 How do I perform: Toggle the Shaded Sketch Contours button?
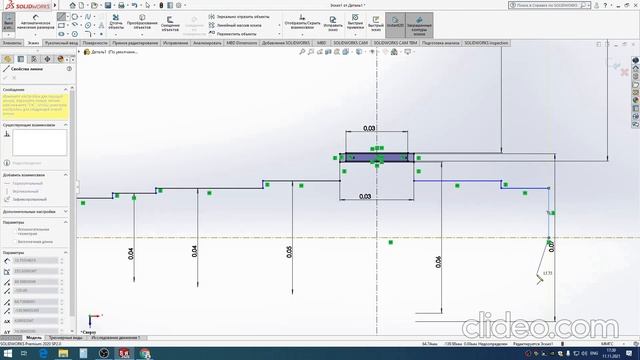pyautogui.click(x=419, y=25)
